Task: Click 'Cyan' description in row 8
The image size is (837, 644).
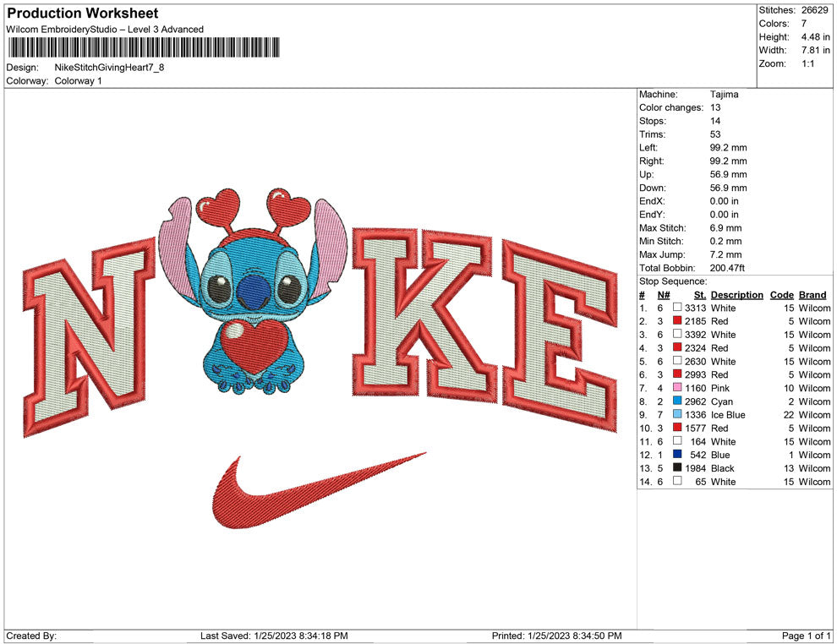Action: pyautogui.click(x=722, y=401)
